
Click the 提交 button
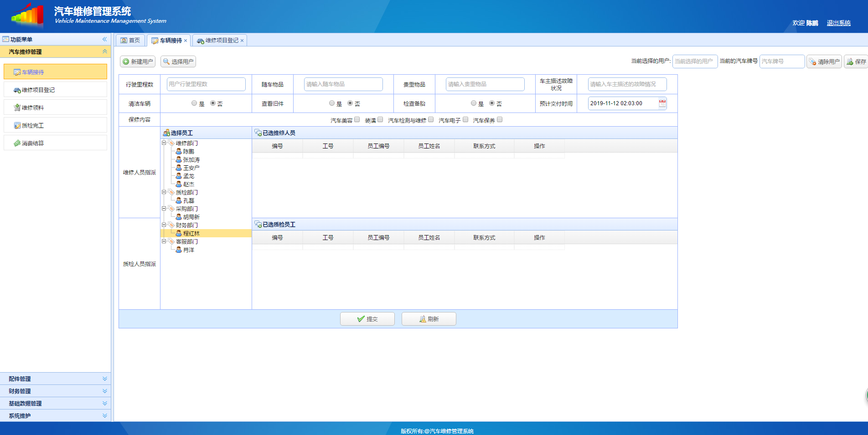pyautogui.click(x=367, y=319)
